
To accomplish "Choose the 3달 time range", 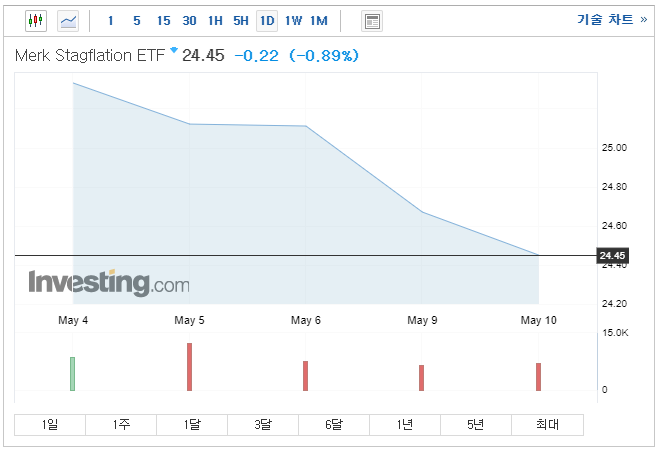I will (263, 425).
